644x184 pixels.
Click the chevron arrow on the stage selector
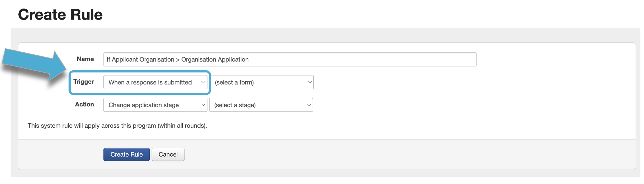pyautogui.click(x=309, y=105)
